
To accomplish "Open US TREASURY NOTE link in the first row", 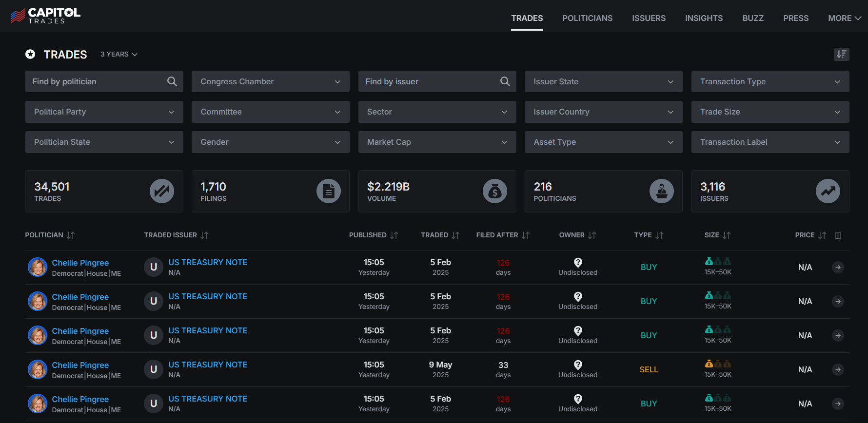I will pyautogui.click(x=208, y=262).
